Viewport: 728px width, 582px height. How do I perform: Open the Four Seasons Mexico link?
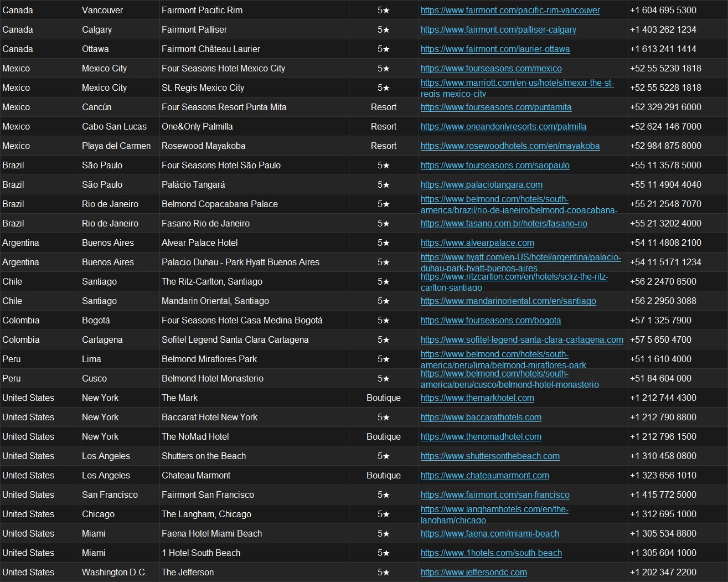click(x=491, y=68)
